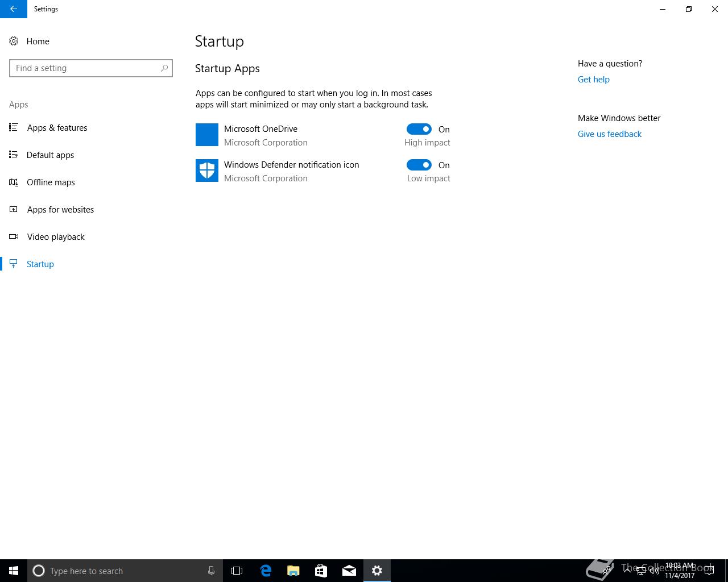Minimize the Settings window
Image resolution: width=728 pixels, height=582 pixels.
pyautogui.click(x=663, y=9)
